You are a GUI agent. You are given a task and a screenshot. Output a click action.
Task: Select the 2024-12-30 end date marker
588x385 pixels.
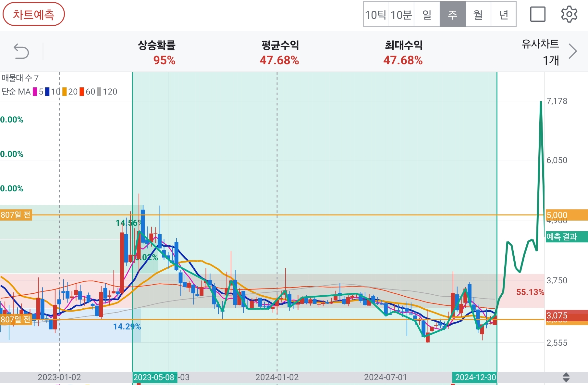tap(475, 377)
